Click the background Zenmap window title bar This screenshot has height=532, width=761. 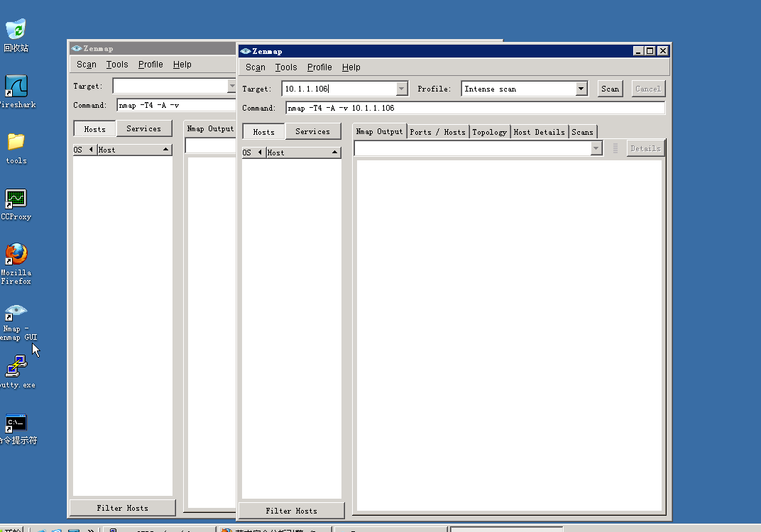(x=153, y=48)
